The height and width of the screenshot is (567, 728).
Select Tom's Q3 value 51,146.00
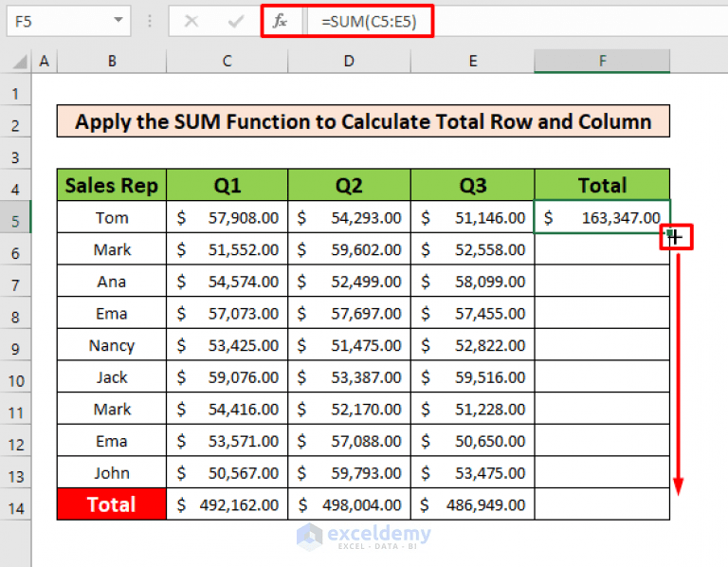click(473, 217)
